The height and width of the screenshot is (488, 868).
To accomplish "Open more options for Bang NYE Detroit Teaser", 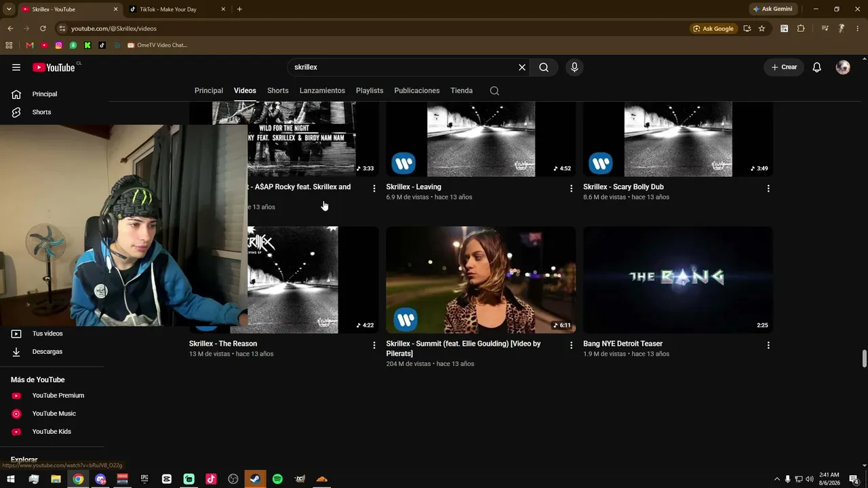I will (x=768, y=346).
